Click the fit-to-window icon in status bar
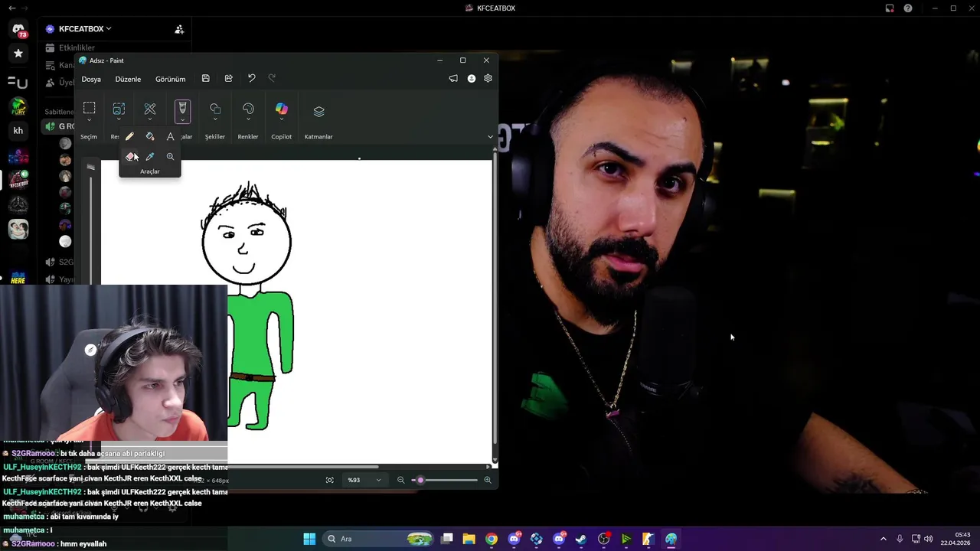Screen dimensions: 980x551 (330, 480)
